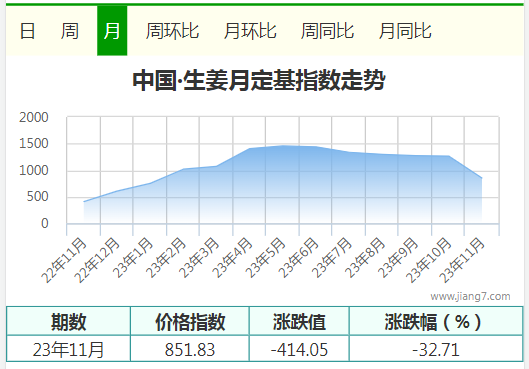The width and height of the screenshot is (529, 369).
Task: Click the 23年6月 axis label
Action: click(x=298, y=257)
